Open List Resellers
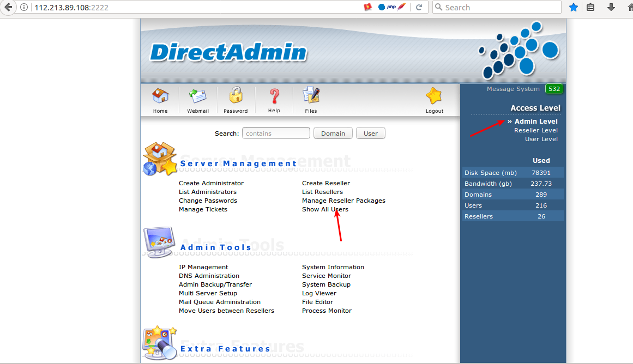 coord(322,192)
